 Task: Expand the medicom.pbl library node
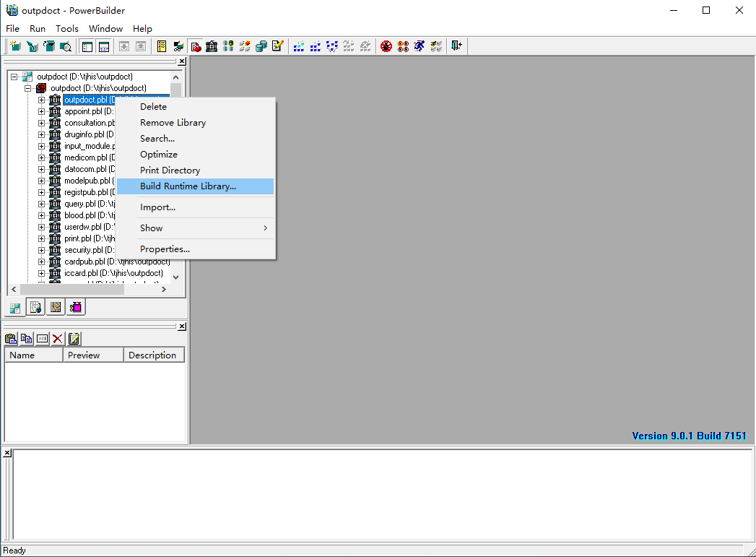41,157
